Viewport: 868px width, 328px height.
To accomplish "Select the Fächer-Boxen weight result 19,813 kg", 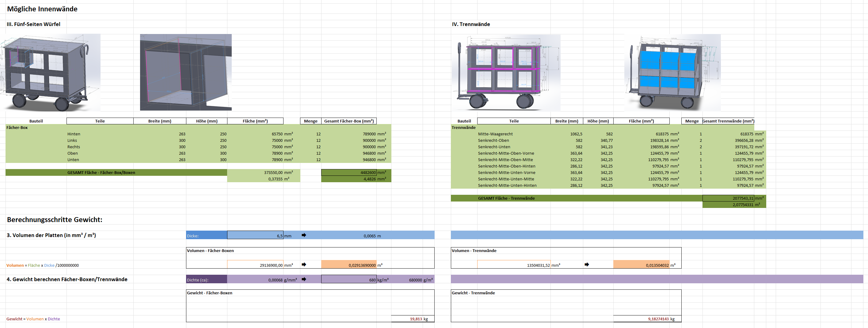I will coord(413,319).
